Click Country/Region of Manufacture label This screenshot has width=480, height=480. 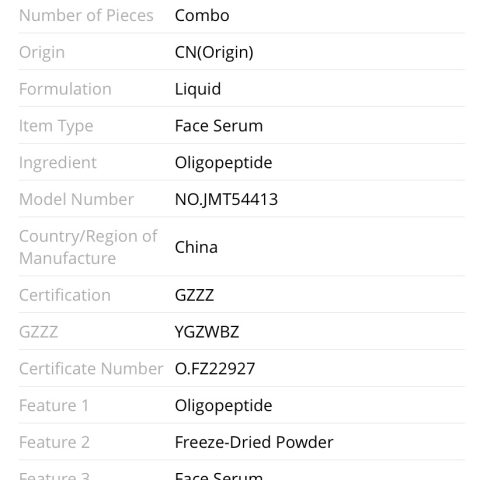[88, 247]
